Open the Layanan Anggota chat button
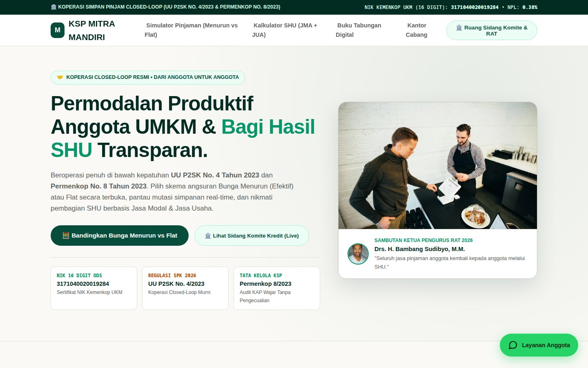 [539, 345]
